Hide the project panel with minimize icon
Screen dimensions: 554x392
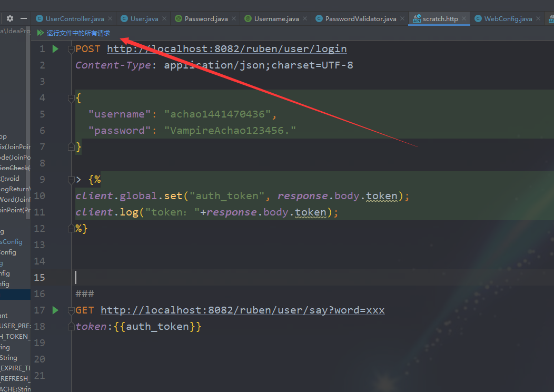[x=23, y=18]
